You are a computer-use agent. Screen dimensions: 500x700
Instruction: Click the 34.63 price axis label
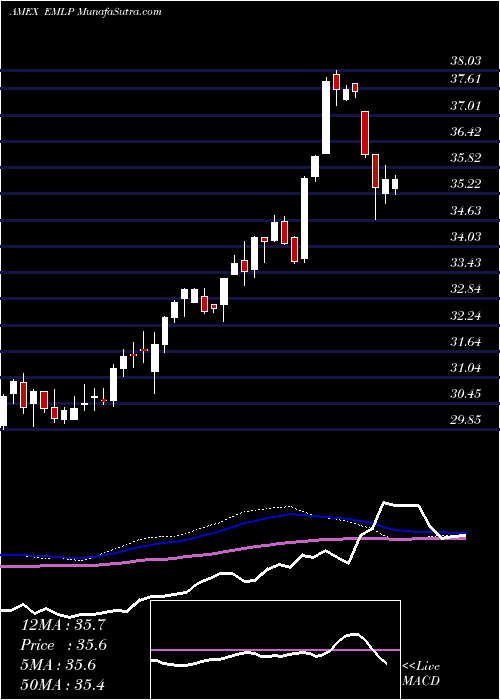pyautogui.click(x=465, y=211)
